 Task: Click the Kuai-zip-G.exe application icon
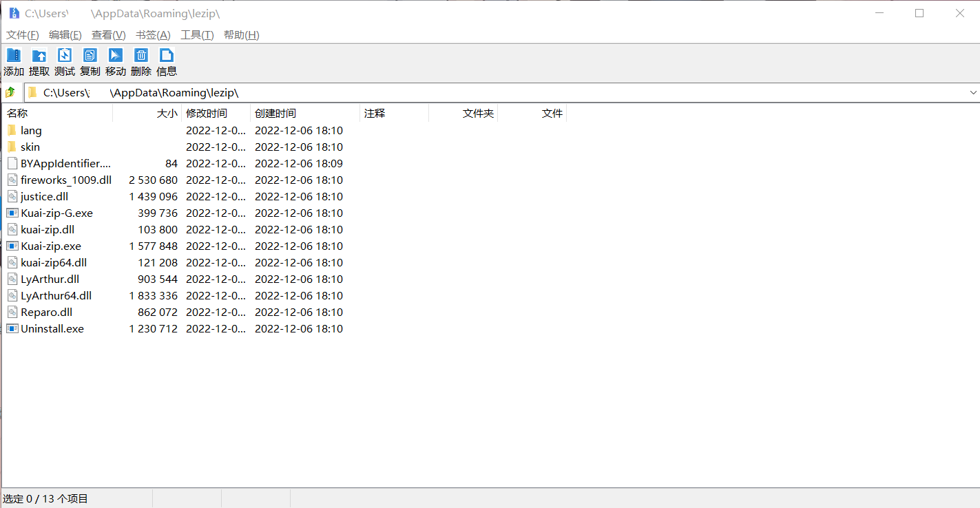pos(12,213)
